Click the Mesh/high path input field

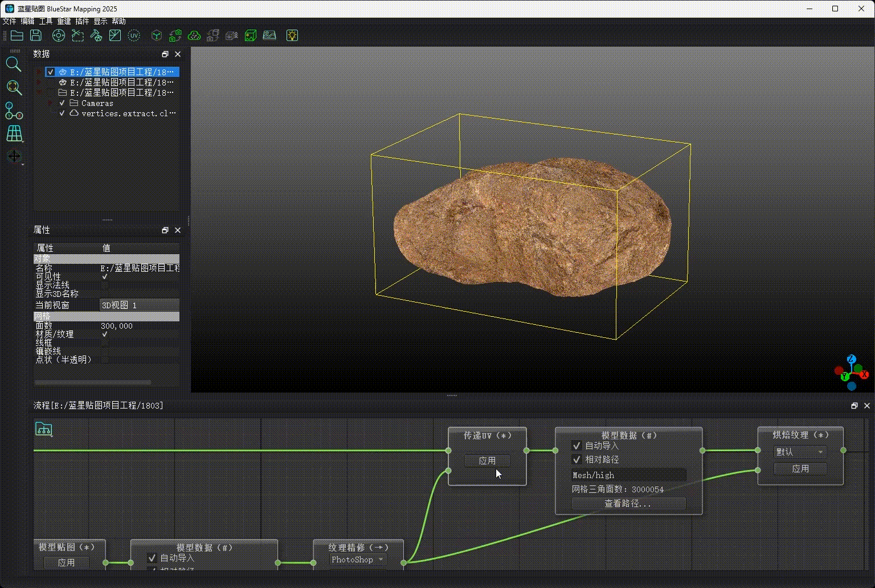pyautogui.click(x=628, y=475)
